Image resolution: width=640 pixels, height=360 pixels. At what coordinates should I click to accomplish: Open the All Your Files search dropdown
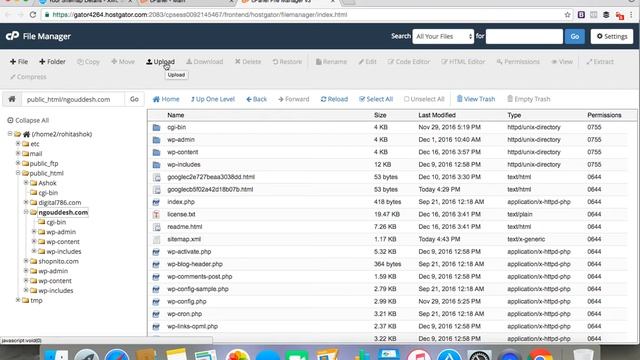(443, 36)
